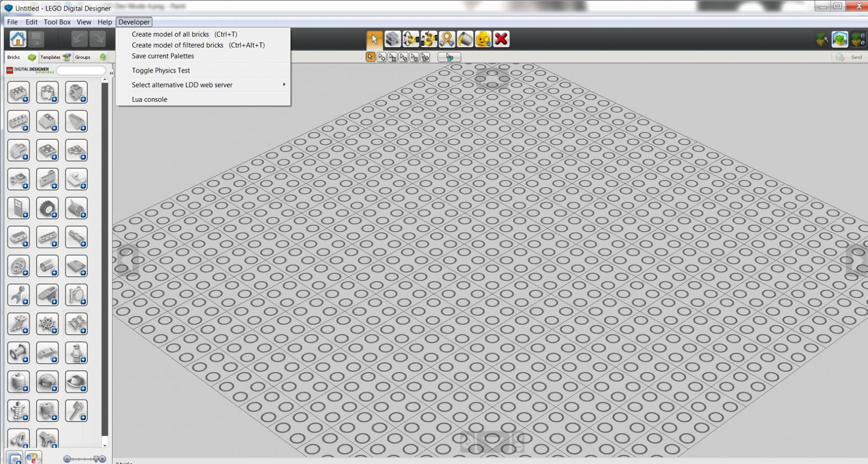Open the Home view icon
The height and width of the screenshot is (464, 868).
18,39
